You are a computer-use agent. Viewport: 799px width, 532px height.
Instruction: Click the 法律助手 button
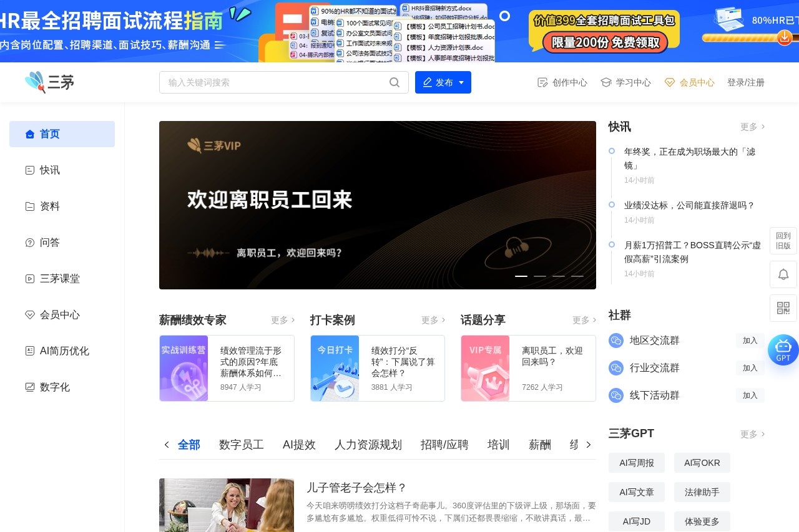(x=702, y=492)
